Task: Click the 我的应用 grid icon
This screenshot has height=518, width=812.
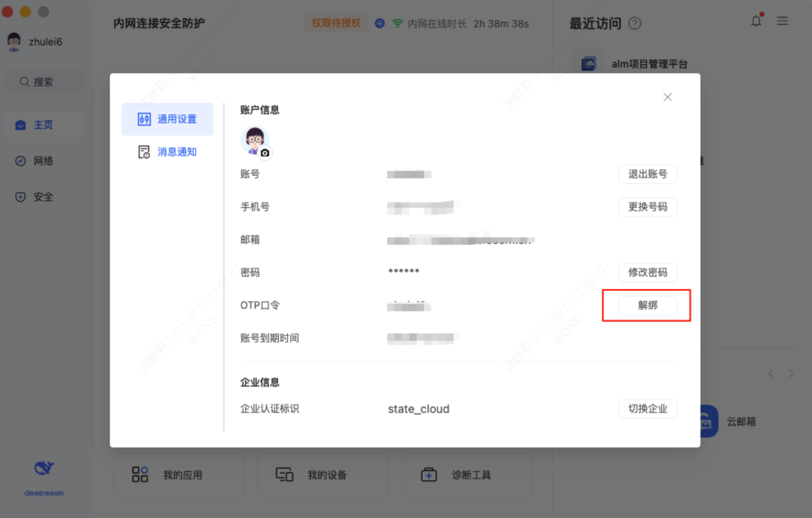Action: click(140, 474)
